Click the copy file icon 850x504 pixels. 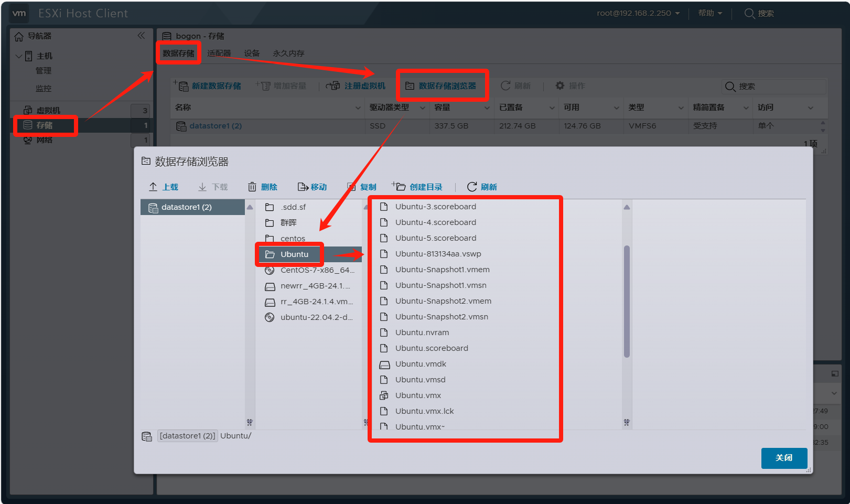tap(351, 187)
